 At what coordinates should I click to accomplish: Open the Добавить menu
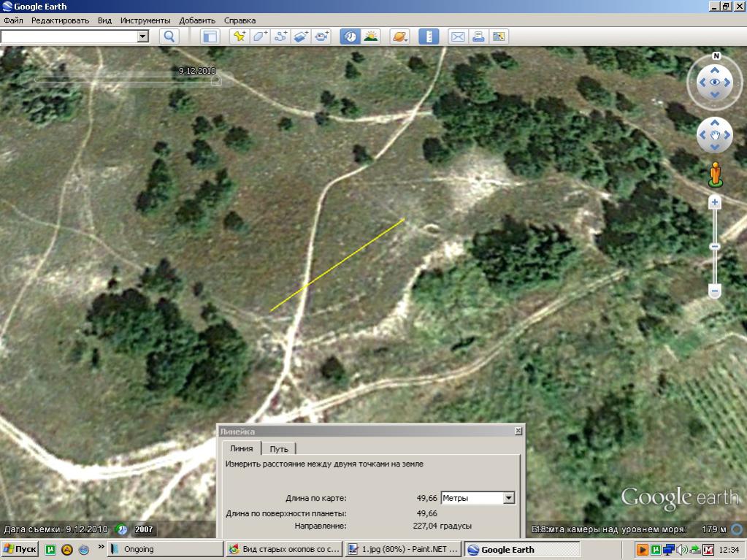197,20
